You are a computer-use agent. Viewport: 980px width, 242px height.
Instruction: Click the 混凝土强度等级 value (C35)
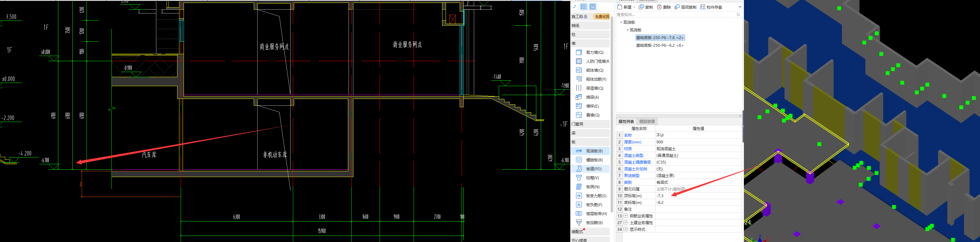(698, 162)
